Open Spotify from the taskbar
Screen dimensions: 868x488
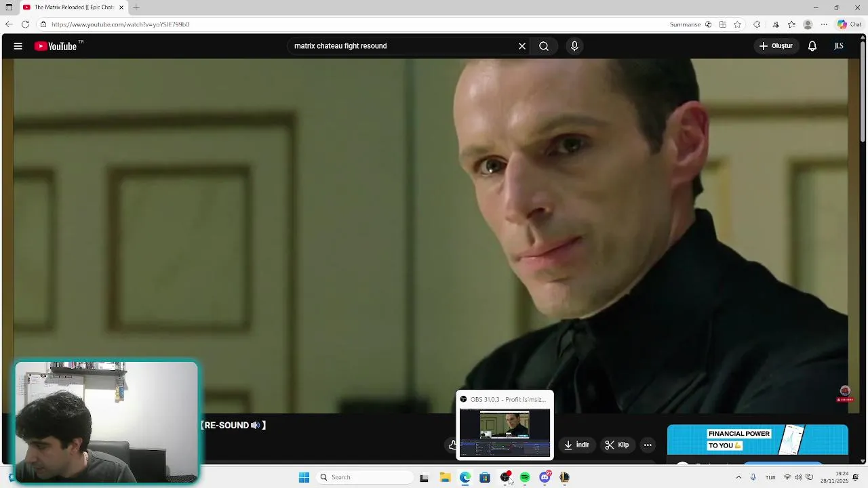click(525, 477)
